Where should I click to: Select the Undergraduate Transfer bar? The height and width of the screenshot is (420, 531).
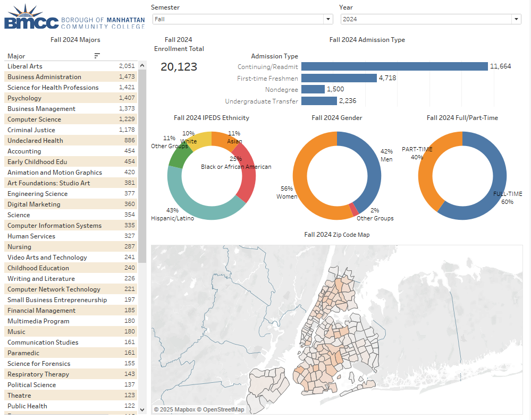point(319,101)
